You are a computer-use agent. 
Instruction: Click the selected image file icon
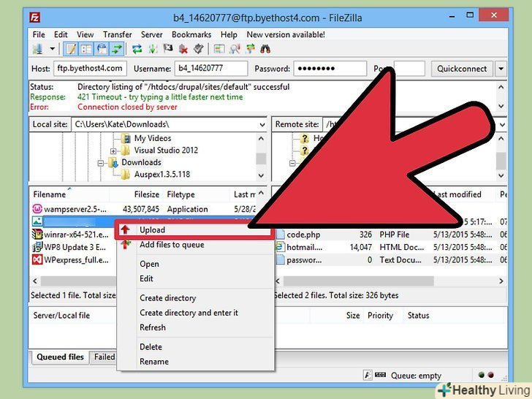(37, 221)
